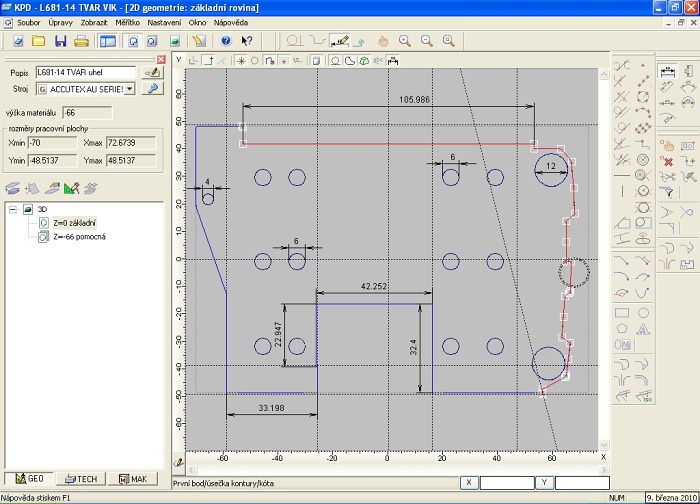
Task: Select the text letter A tool
Action: [x=643, y=329]
